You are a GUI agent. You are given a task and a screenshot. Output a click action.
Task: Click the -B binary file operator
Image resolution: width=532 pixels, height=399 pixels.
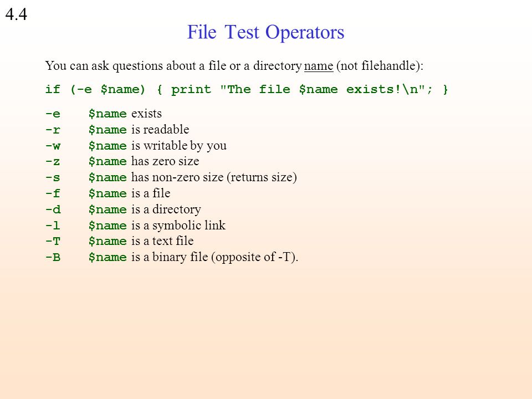click(x=53, y=257)
